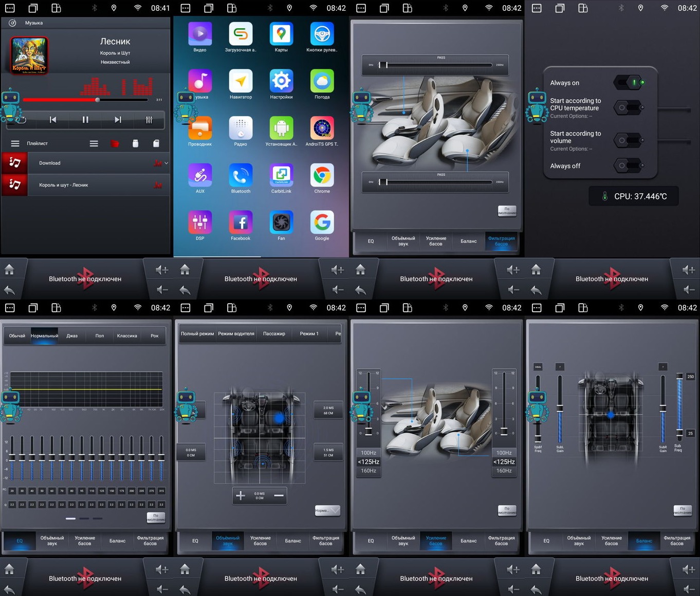Toggle the Always on fan switch
The height and width of the screenshot is (596, 700).
[629, 82]
